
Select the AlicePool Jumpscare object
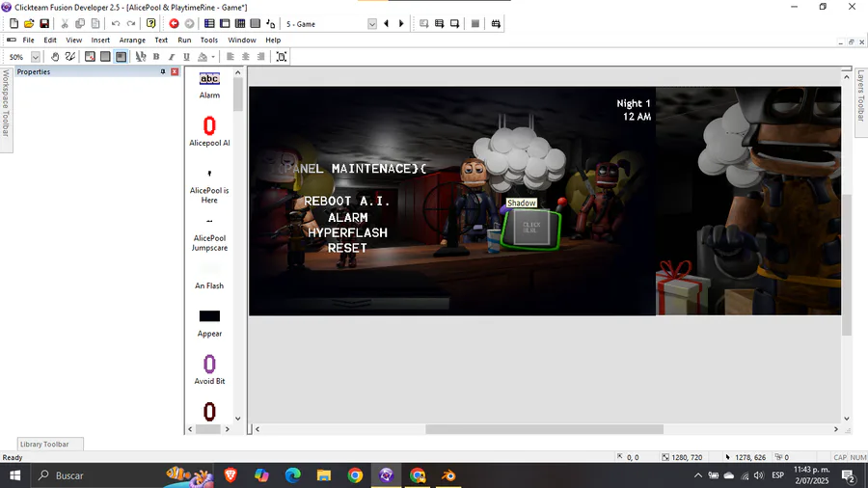tap(209, 235)
